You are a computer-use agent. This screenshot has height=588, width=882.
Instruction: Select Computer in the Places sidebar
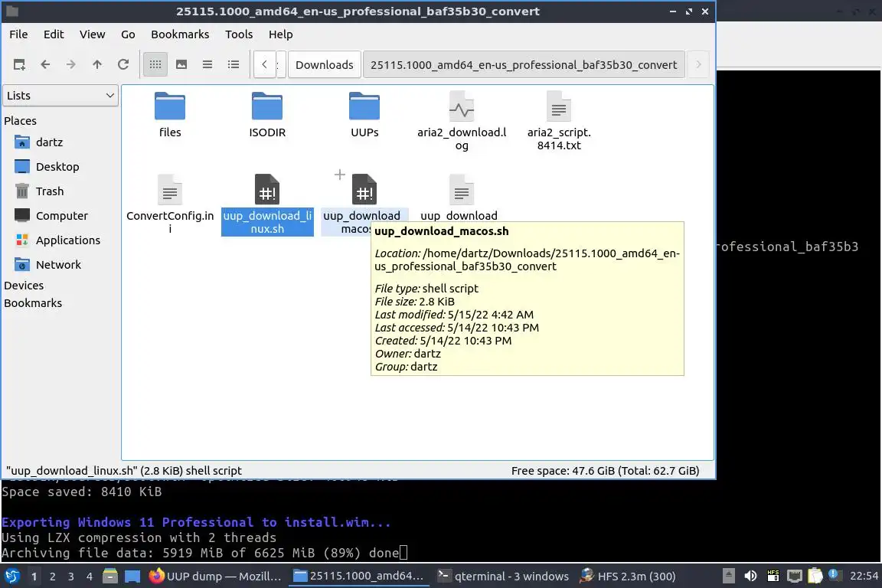(x=60, y=215)
